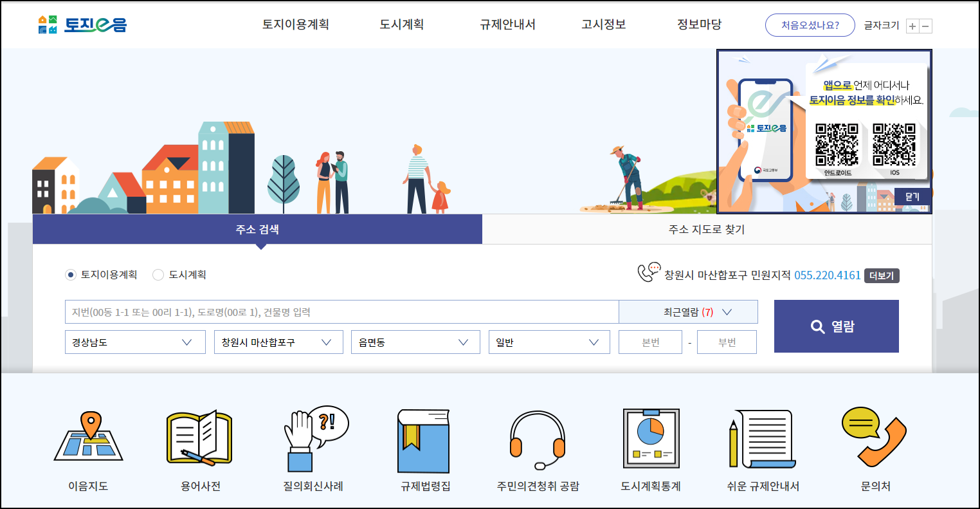The width and height of the screenshot is (980, 509).
Task: Switch to the 주소 지도로 찾기 tab
Action: click(707, 229)
